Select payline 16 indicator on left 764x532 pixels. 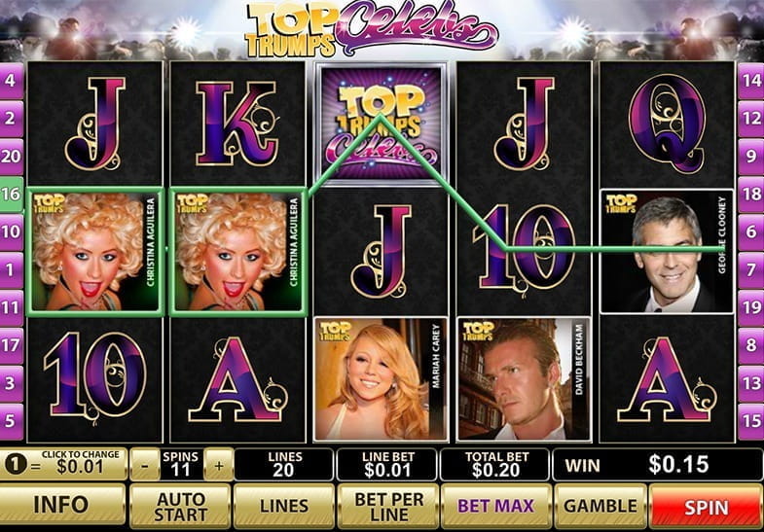(x=11, y=195)
